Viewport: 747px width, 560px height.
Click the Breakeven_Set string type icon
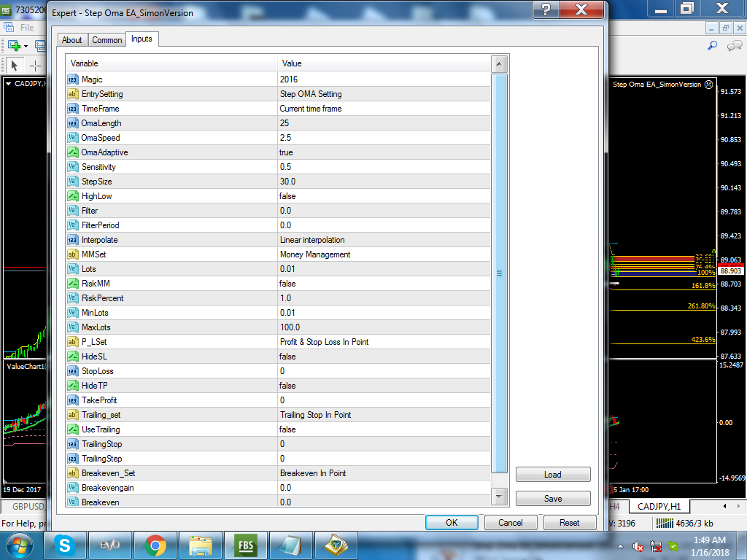[x=72, y=473]
